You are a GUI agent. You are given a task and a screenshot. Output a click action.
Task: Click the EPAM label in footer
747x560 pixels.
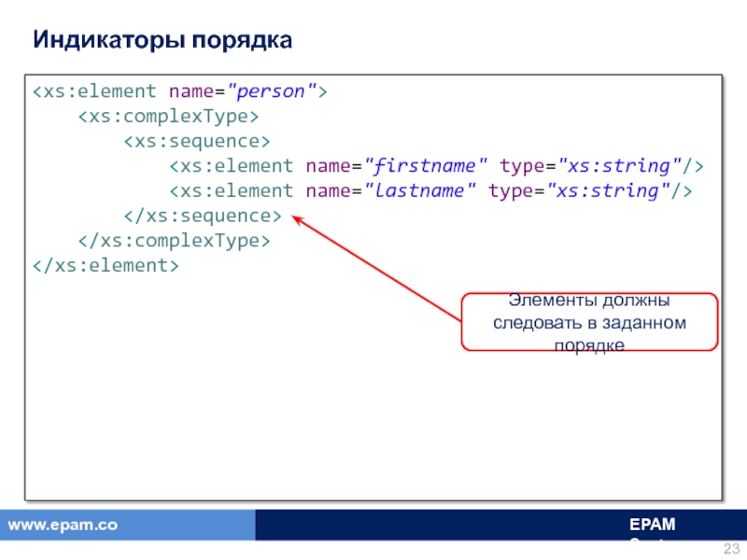[652, 525]
